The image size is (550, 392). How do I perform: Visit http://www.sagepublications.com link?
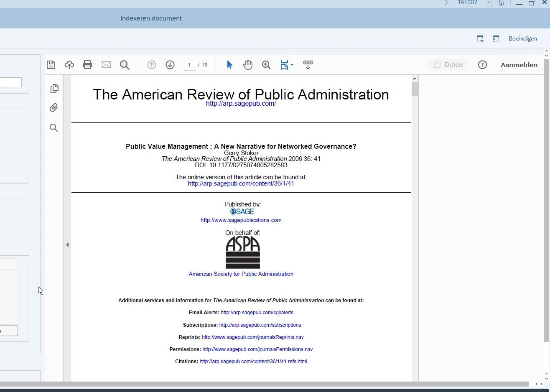click(241, 220)
